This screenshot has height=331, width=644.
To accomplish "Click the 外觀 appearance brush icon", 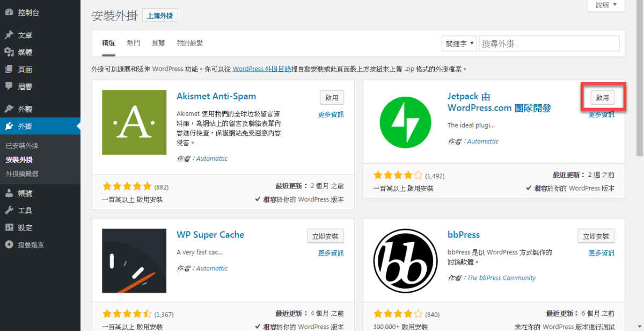I will click(x=9, y=109).
